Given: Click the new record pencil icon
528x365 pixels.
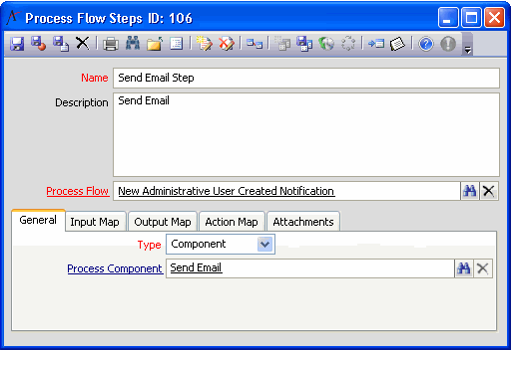Looking at the screenshot, I should tap(204, 44).
